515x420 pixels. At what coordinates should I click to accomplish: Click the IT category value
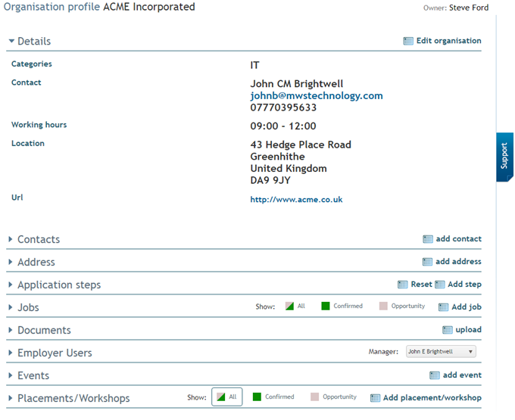254,65
